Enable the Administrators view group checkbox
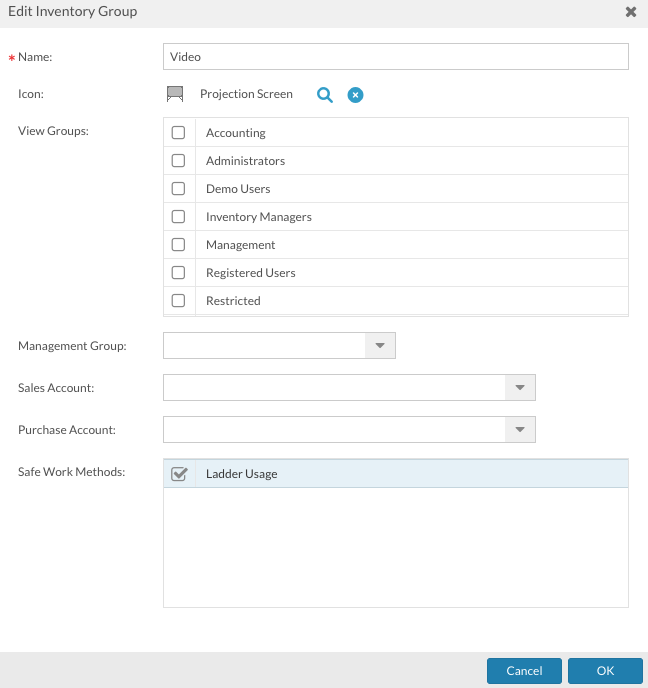The image size is (648, 688). 179,161
